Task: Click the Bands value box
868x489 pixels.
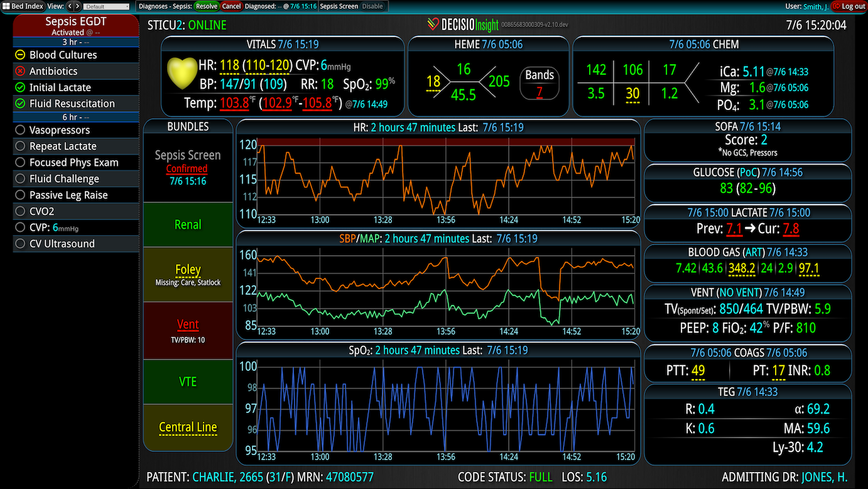Action: tap(540, 83)
